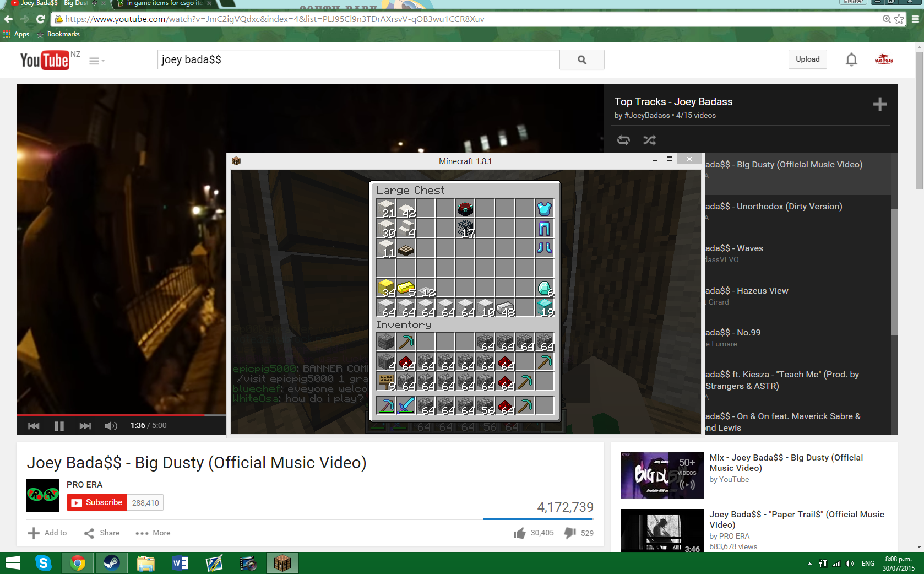Skip to next video in playlist
This screenshot has width=924, height=574.
point(85,426)
